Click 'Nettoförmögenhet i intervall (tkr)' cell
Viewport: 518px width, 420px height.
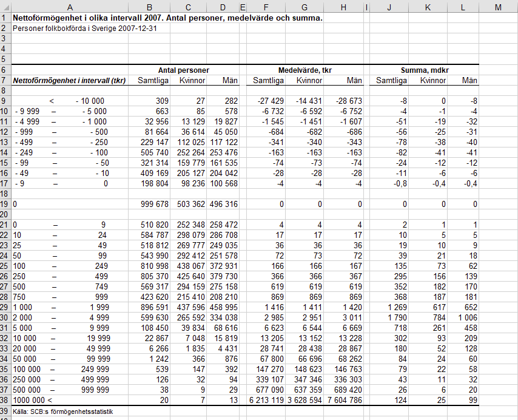(x=69, y=80)
